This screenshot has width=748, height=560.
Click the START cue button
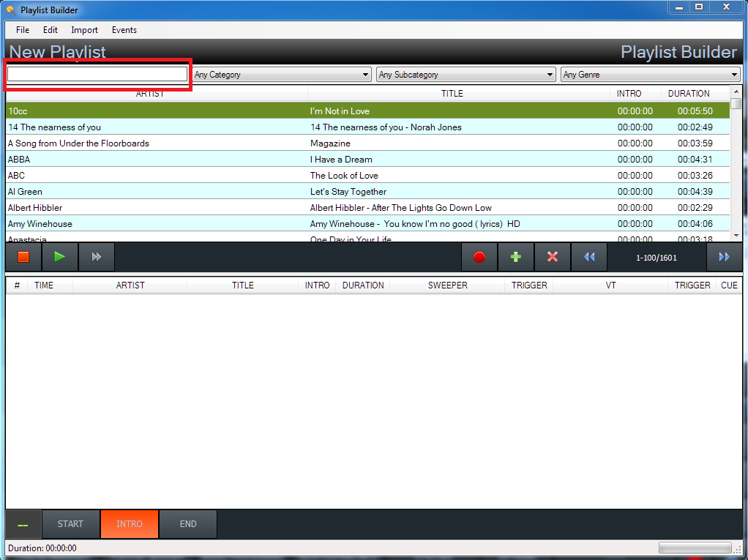coord(70,524)
